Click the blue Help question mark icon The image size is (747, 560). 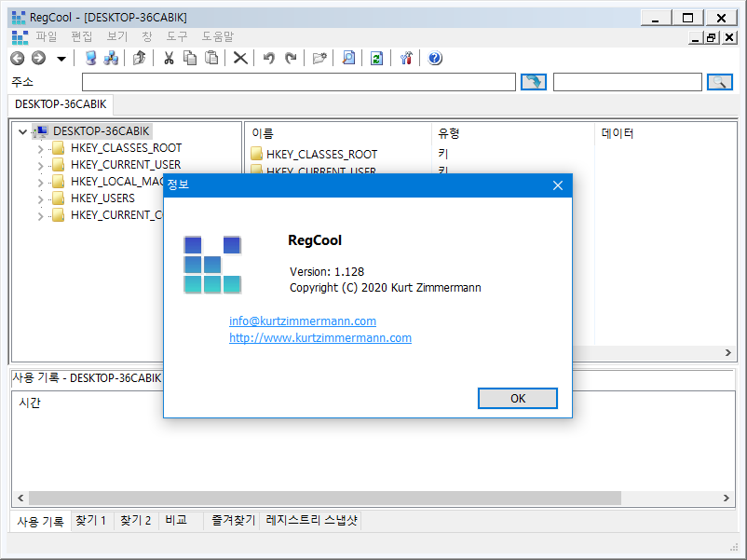[435, 58]
